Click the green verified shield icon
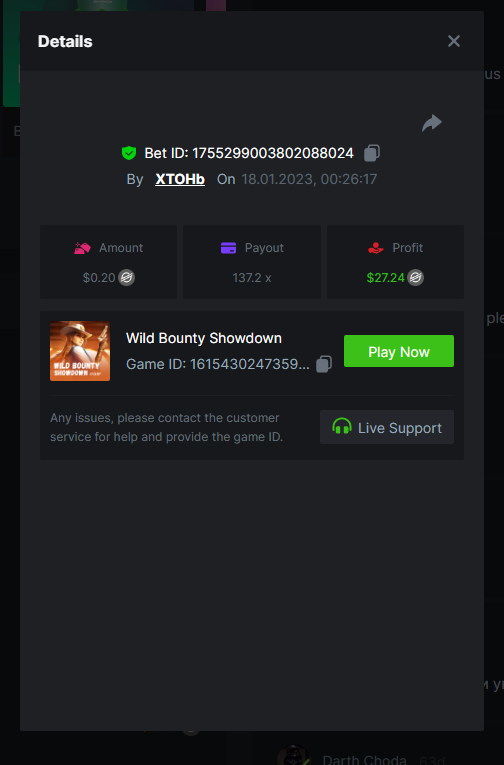 coord(129,153)
